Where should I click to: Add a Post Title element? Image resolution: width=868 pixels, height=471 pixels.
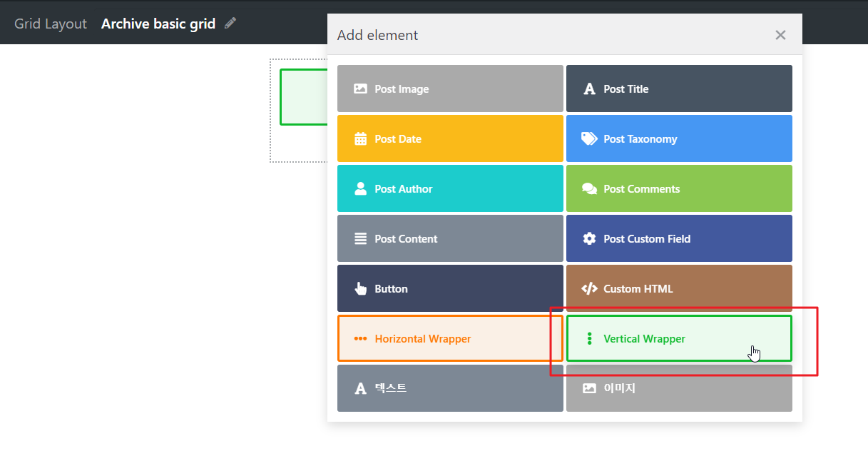[679, 88]
